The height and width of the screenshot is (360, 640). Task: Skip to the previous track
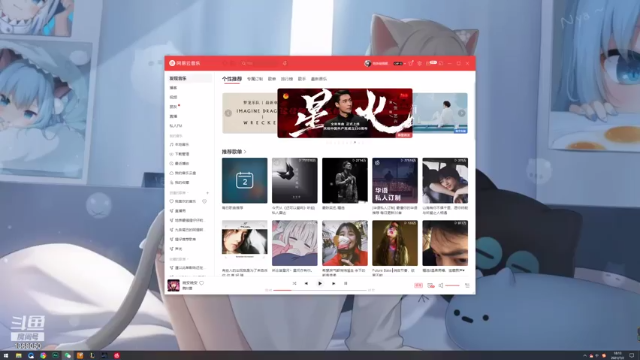point(306,283)
